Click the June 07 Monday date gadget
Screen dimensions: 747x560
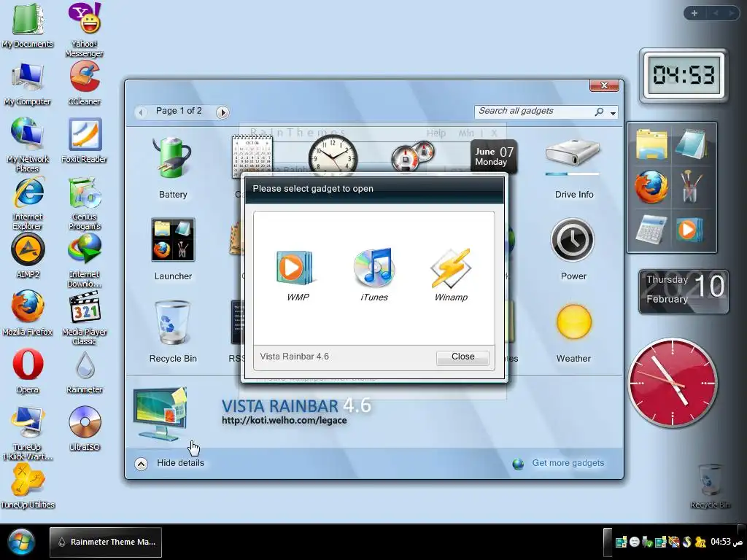(x=494, y=157)
